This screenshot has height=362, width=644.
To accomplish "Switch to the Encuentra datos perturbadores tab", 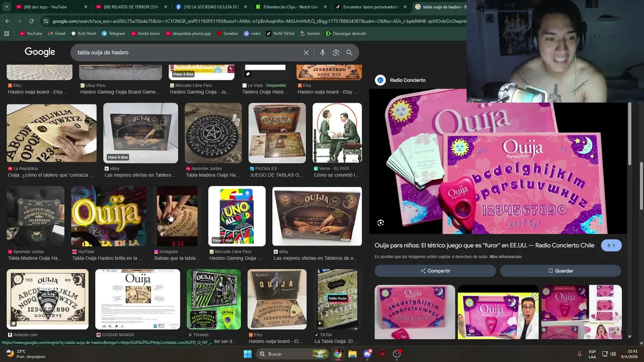I will [x=370, y=7].
